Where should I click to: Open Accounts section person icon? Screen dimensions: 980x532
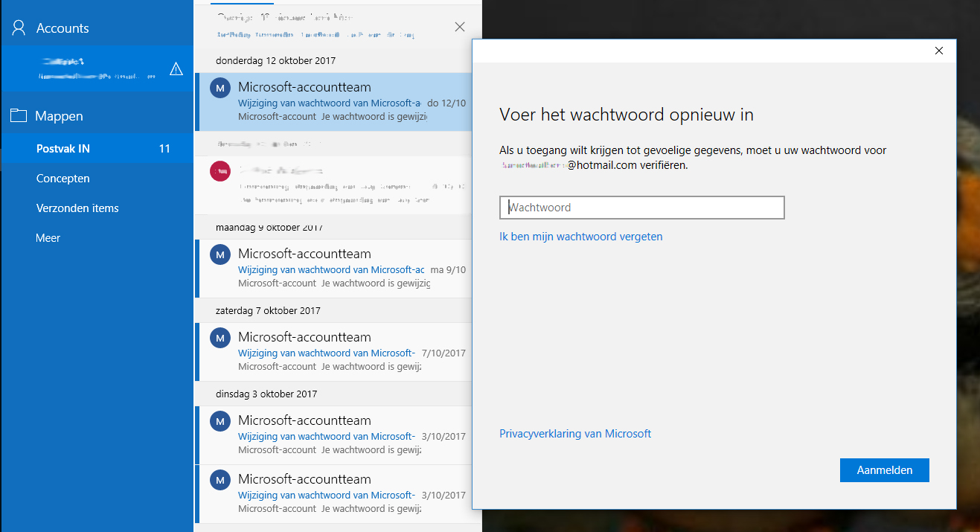coord(19,28)
